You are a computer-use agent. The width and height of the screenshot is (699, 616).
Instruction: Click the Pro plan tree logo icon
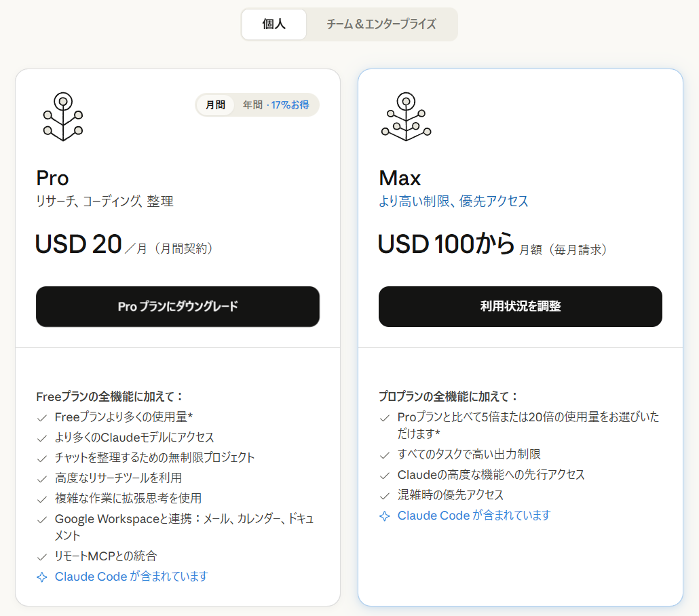(62, 117)
